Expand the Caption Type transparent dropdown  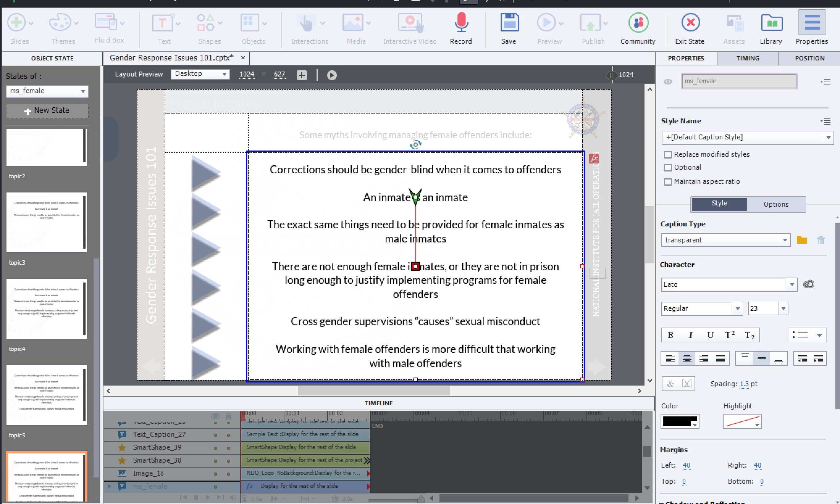785,240
